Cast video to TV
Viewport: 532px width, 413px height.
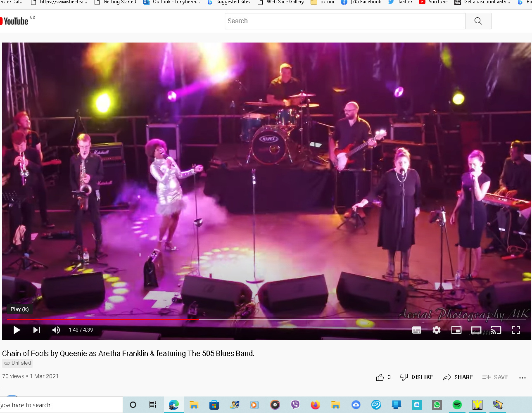pos(496,330)
